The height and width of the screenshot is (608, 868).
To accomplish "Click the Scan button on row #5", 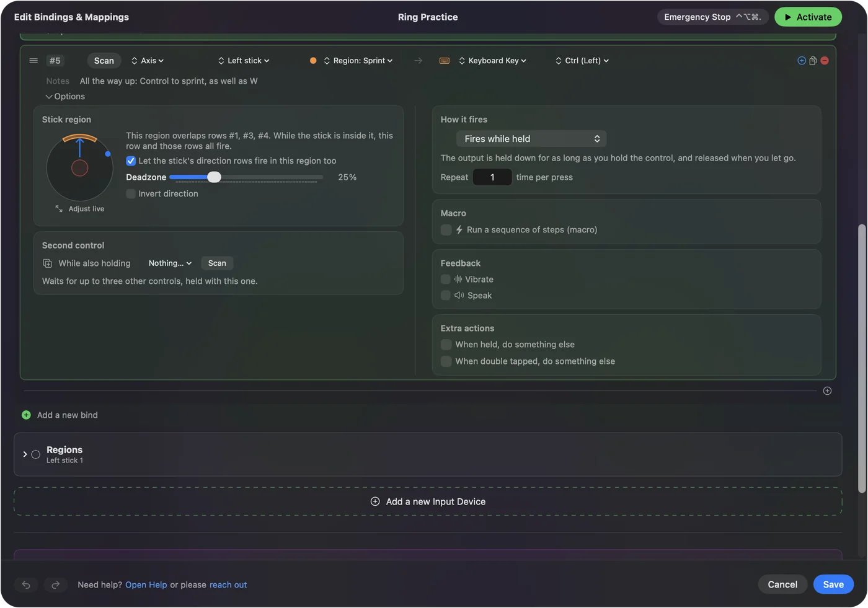I will [104, 61].
